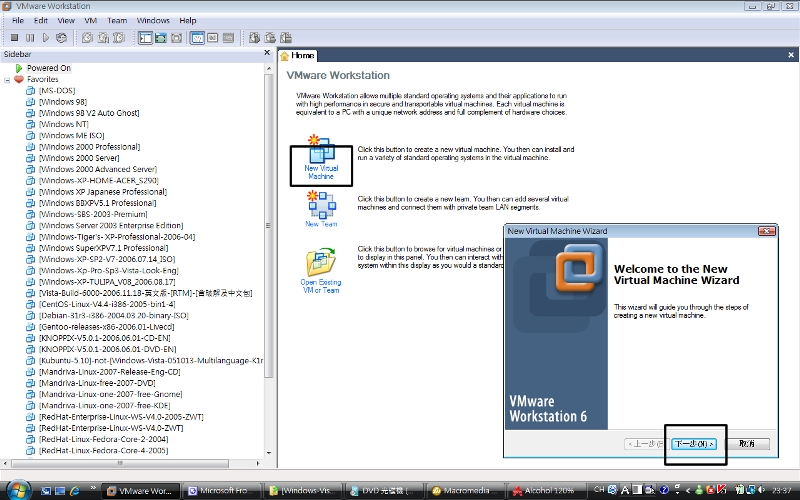Switch to Macromedia taskbar button

(466, 491)
